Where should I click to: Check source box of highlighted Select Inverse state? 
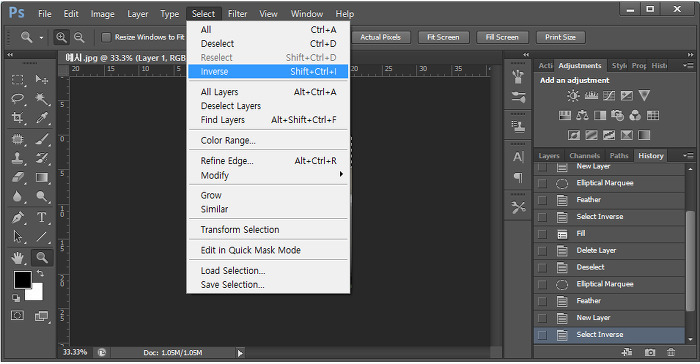pyautogui.click(x=542, y=335)
